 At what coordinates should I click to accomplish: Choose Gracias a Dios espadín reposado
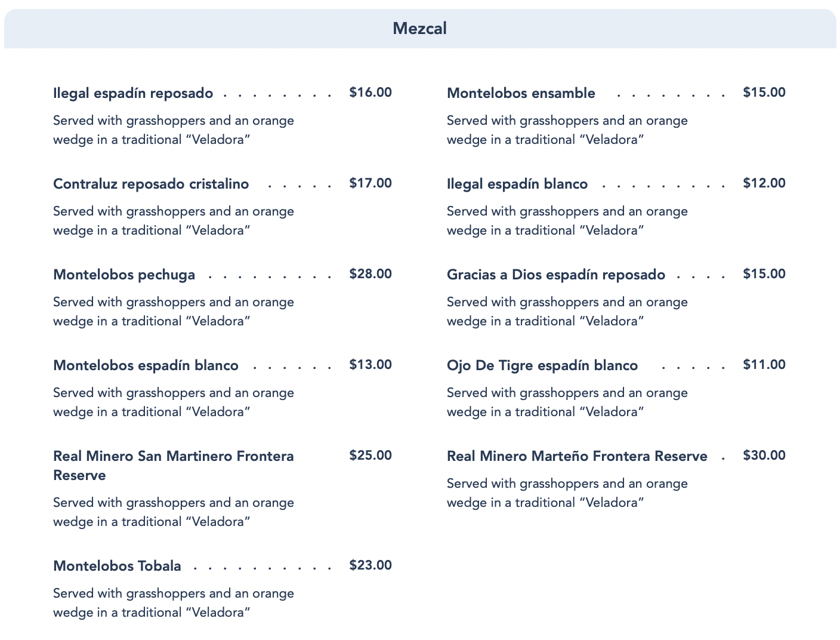(x=555, y=275)
